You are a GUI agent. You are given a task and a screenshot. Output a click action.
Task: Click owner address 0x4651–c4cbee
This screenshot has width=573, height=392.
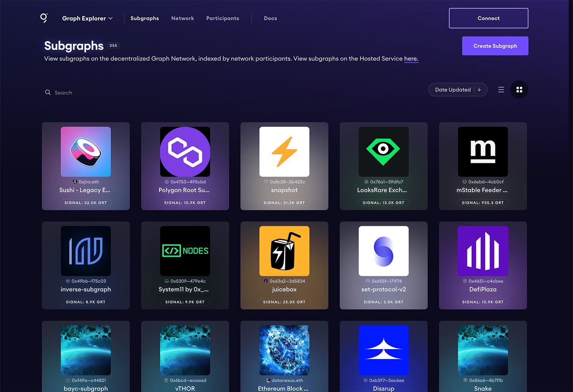pyautogui.click(x=486, y=281)
